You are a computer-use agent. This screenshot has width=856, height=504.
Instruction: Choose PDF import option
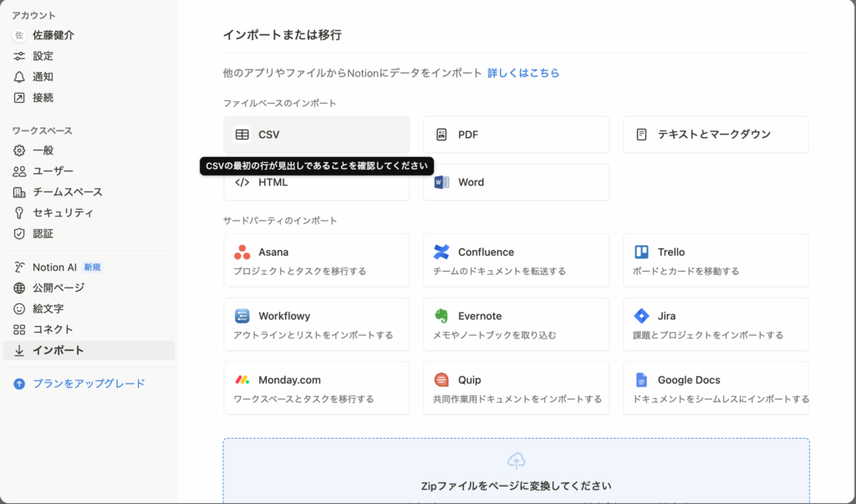516,135
